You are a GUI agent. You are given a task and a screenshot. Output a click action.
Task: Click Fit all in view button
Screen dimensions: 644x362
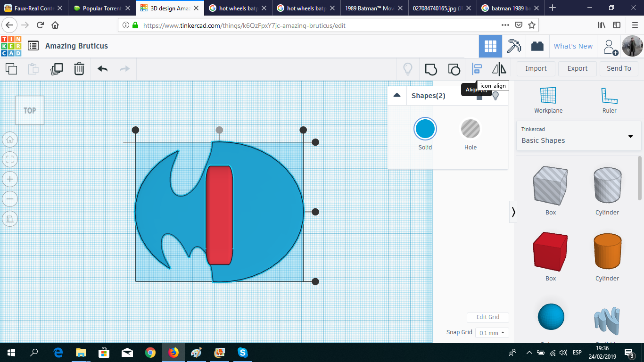[10, 159]
